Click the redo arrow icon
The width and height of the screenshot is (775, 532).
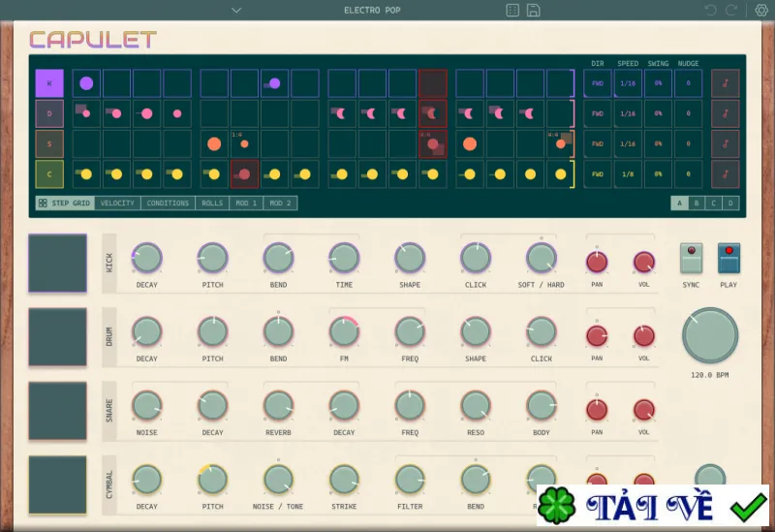(x=731, y=10)
